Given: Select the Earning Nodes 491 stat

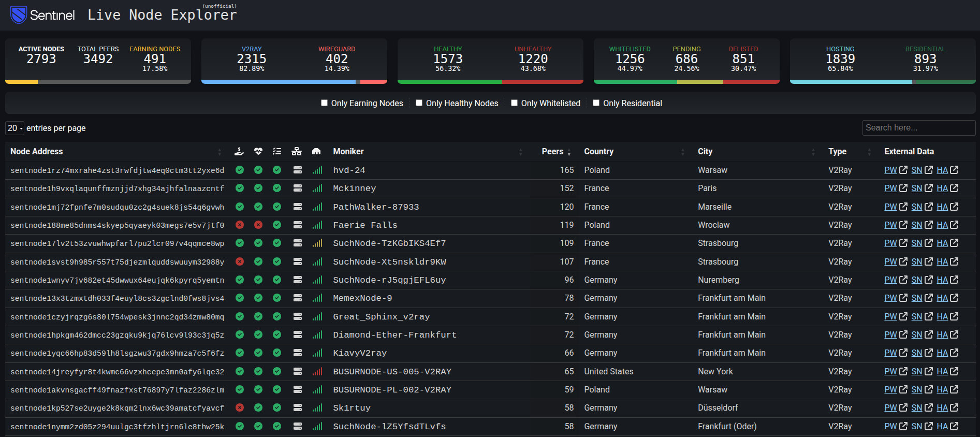Looking at the screenshot, I should pos(155,59).
